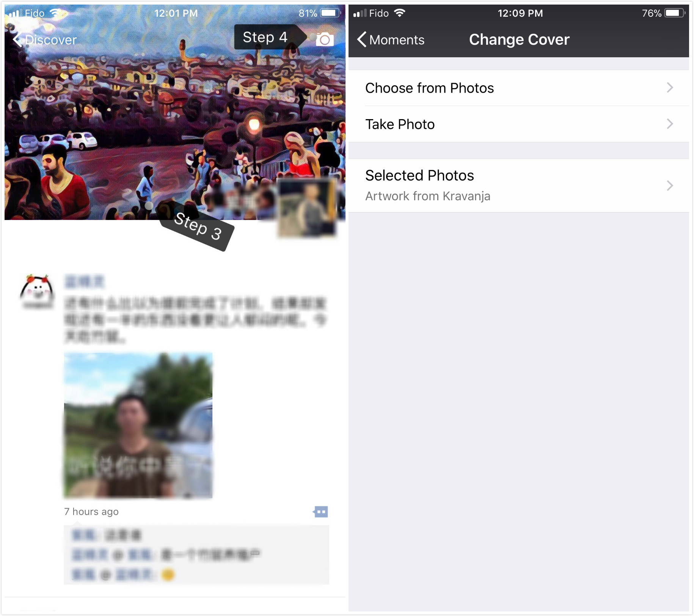Viewport: 694px width, 616px height.
Task: Tap the Change Cover title
Action: coord(519,39)
